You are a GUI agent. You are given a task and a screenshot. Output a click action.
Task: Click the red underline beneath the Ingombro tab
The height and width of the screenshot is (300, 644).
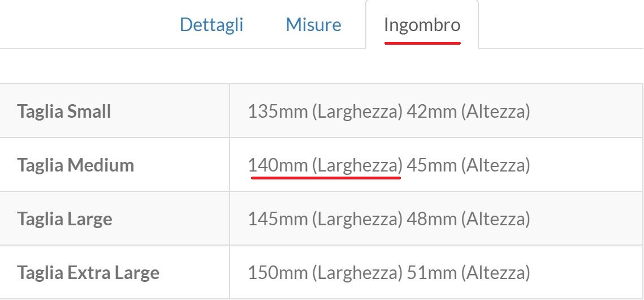pos(422,42)
